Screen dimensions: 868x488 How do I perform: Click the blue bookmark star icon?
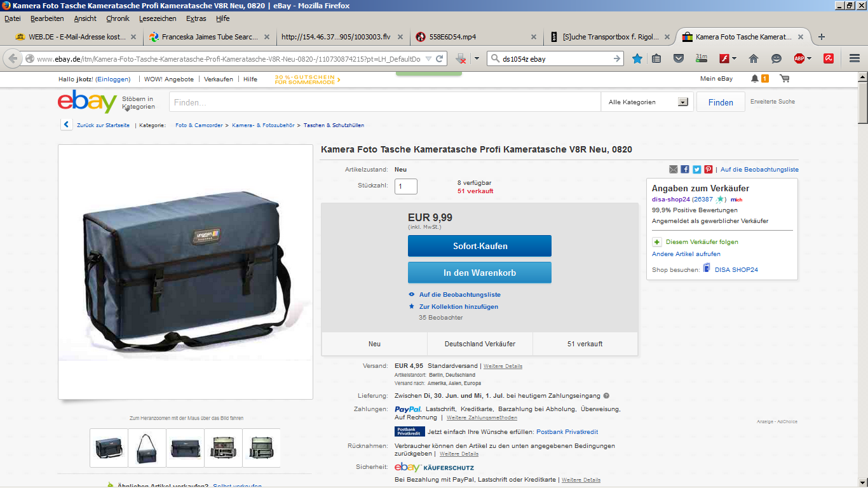[x=637, y=58]
